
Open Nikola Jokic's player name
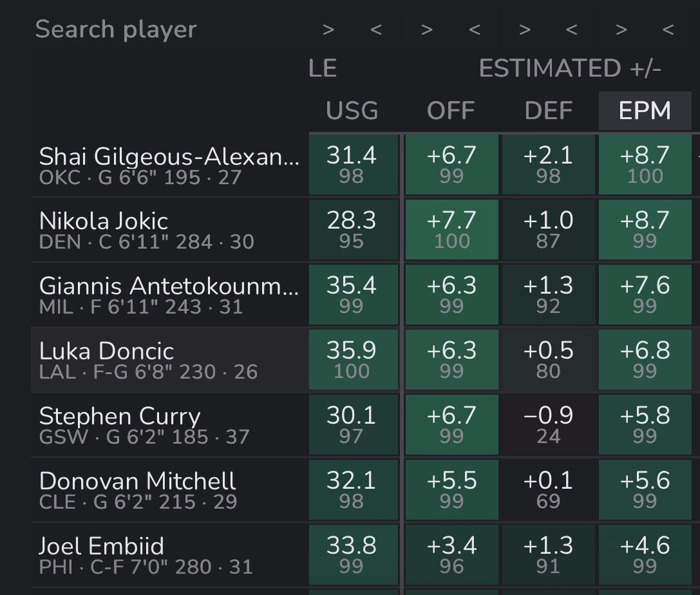[104, 221]
